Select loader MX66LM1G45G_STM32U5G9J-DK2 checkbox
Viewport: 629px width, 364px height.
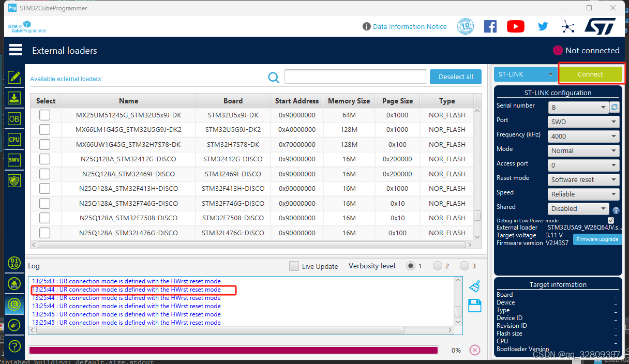[45, 129]
